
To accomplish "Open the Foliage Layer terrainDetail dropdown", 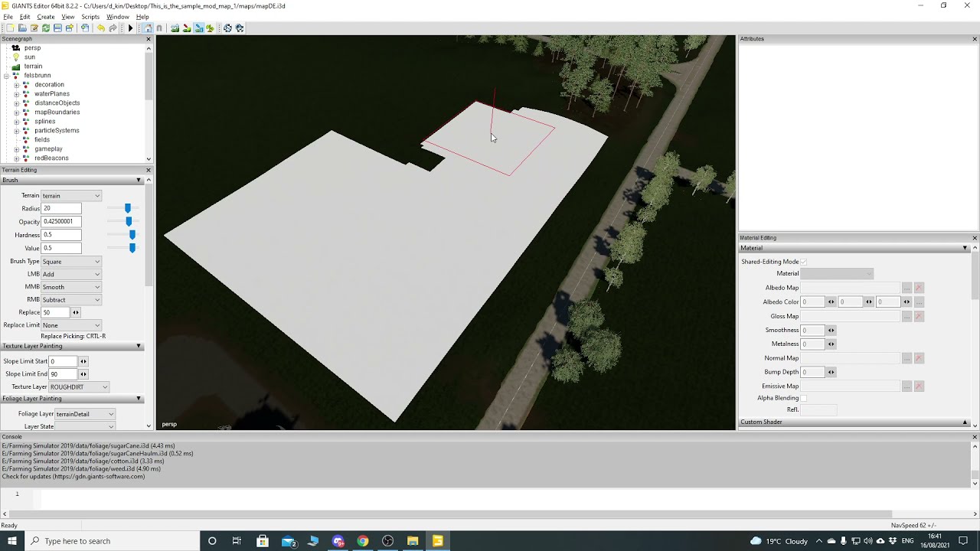I will pos(84,414).
